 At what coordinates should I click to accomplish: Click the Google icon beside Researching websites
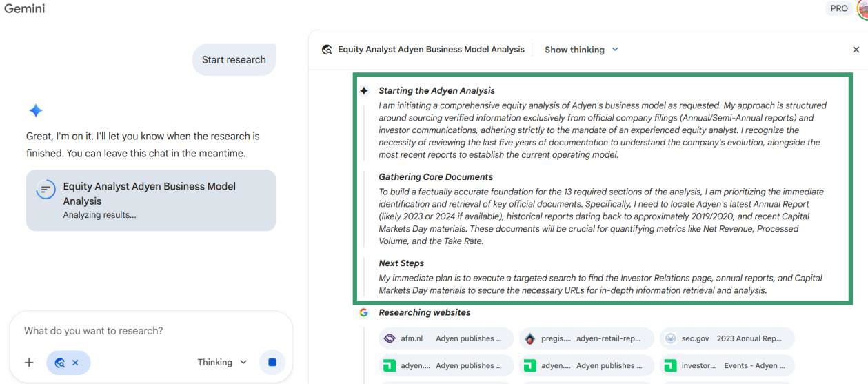364,312
